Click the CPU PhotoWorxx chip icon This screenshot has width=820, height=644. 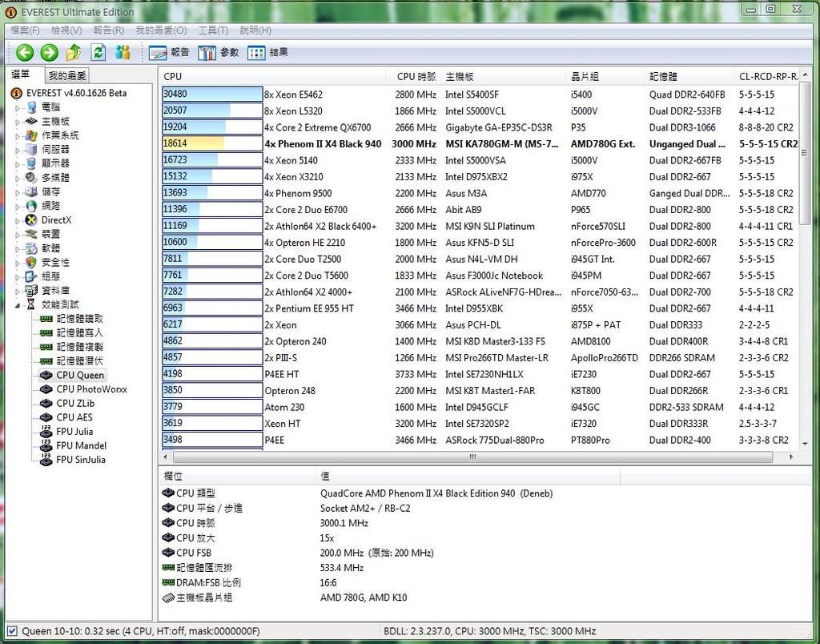pyautogui.click(x=46, y=390)
